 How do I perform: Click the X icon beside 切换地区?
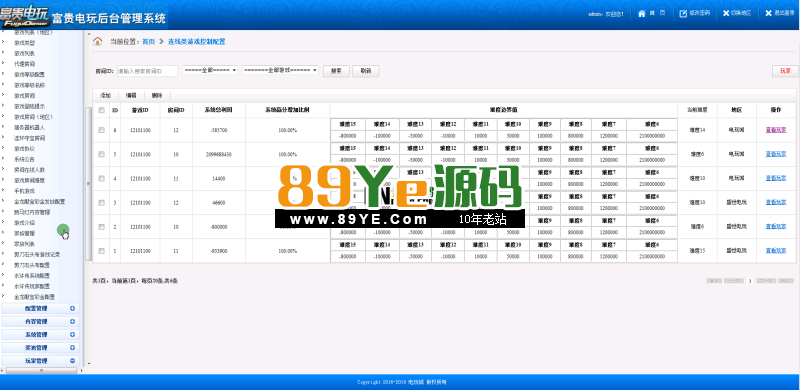point(726,14)
